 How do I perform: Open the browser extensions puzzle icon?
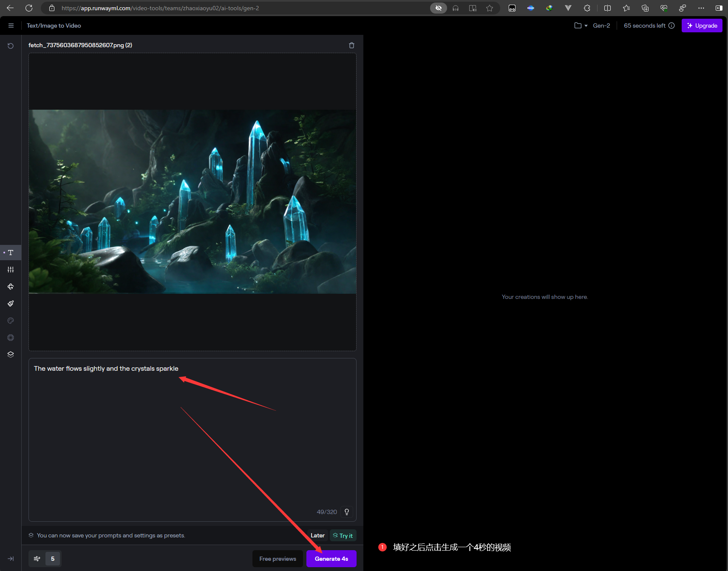[x=587, y=8]
